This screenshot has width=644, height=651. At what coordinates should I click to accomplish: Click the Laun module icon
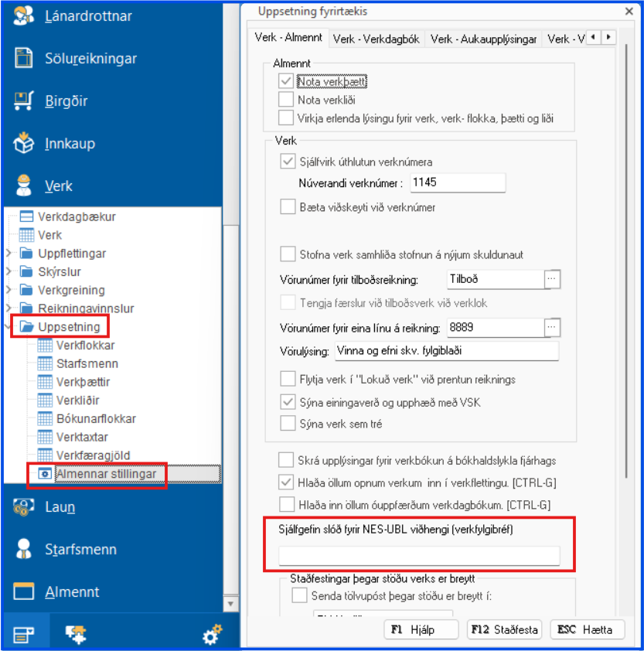point(24,507)
